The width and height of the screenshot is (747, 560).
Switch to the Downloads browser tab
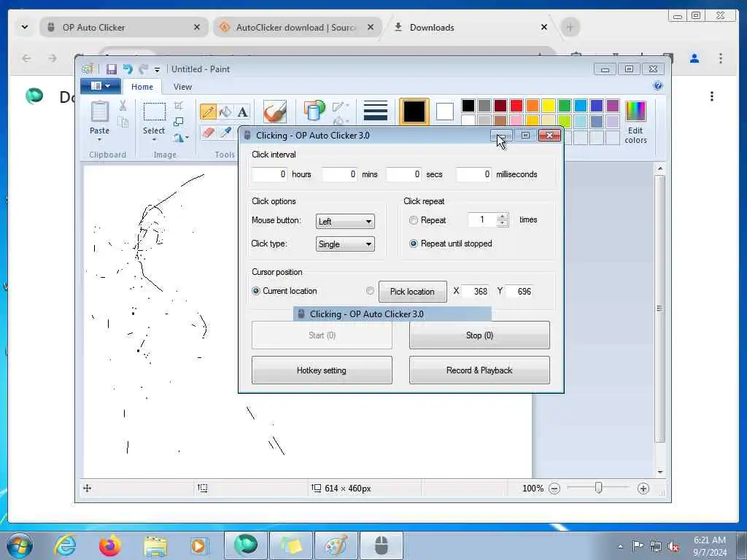471,28
